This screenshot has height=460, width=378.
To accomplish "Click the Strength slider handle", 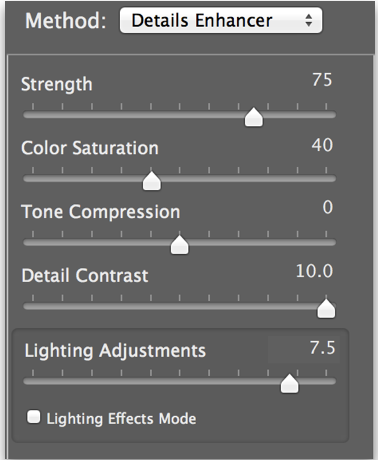I will pyautogui.click(x=254, y=117).
